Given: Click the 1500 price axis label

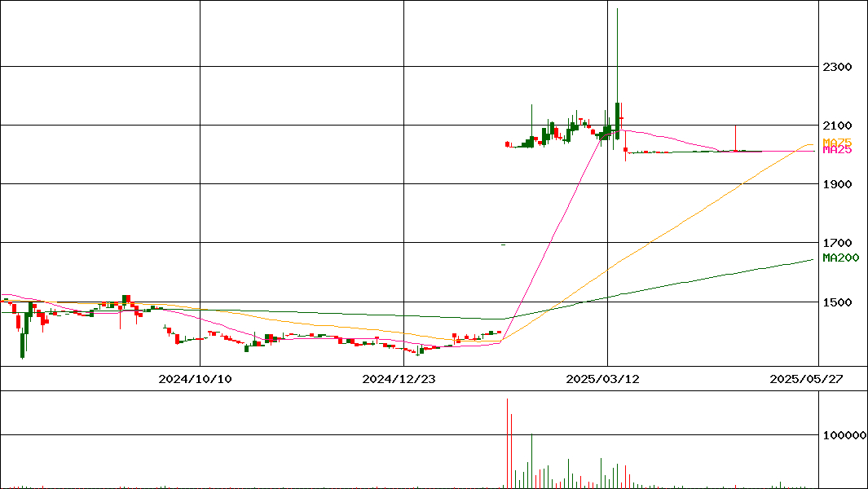Looking at the screenshot, I should 837,302.
